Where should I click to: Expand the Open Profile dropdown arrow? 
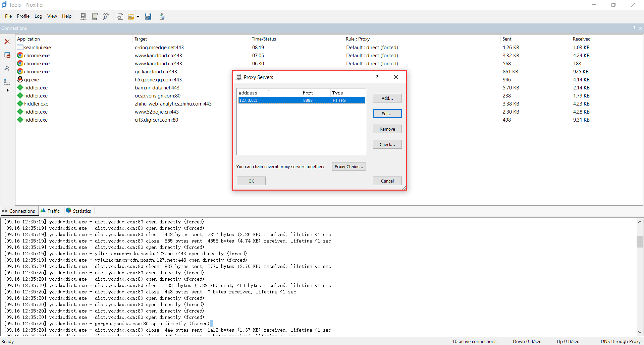pos(138,16)
